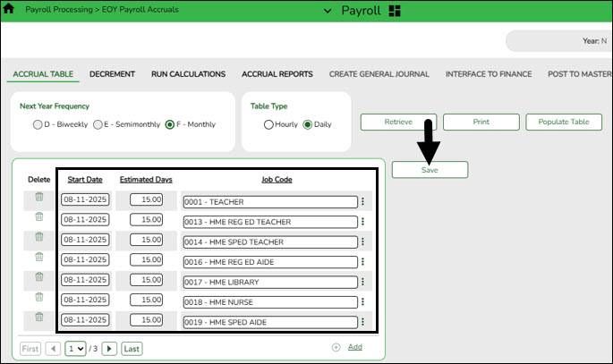Viewport: 613px width, 364px height.
Task: Click trash icon for HME NURSE row
Action: pyautogui.click(x=38, y=297)
